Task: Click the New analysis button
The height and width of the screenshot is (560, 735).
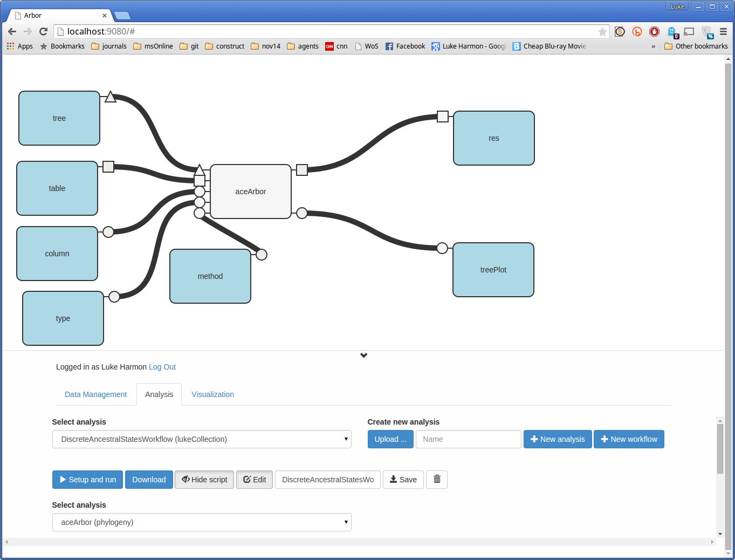Action: (x=558, y=439)
